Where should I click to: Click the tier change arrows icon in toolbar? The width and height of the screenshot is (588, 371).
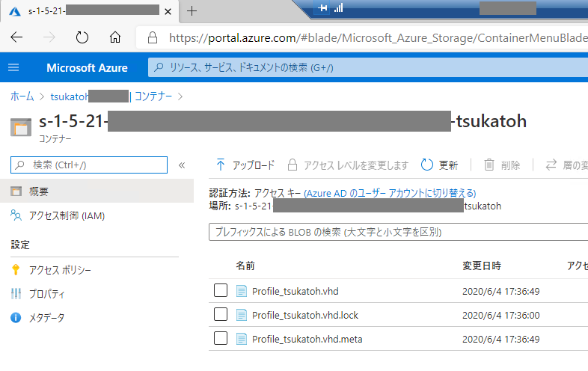pyautogui.click(x=551, y=165)
